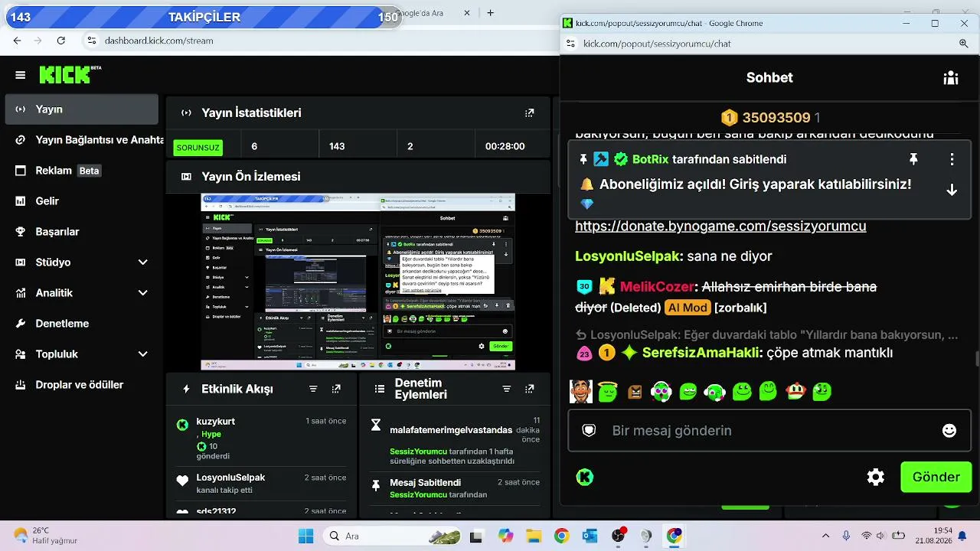
Task: Open the emoji picker in chat input
Action: [x=949, y=431]
